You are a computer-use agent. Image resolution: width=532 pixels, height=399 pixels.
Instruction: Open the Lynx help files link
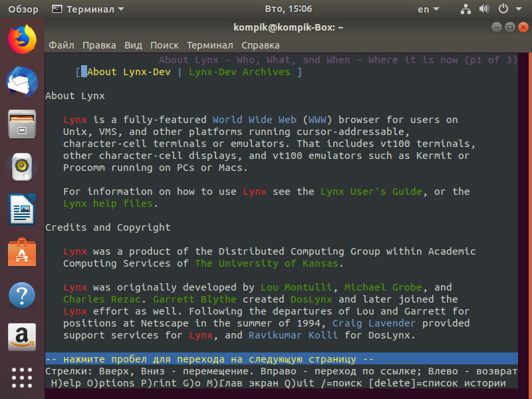coord(108,203)
